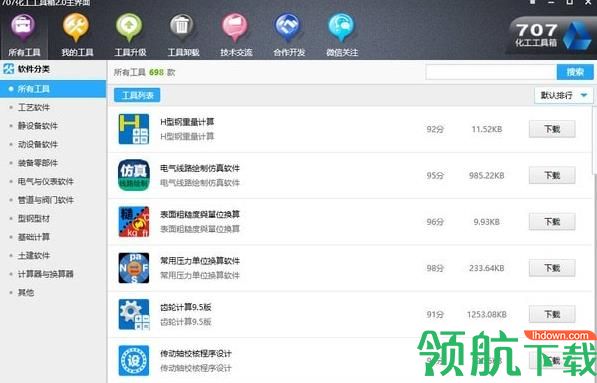Download H型钢重量计算 tool
The image size is (597, 383).
pos(552,129)
